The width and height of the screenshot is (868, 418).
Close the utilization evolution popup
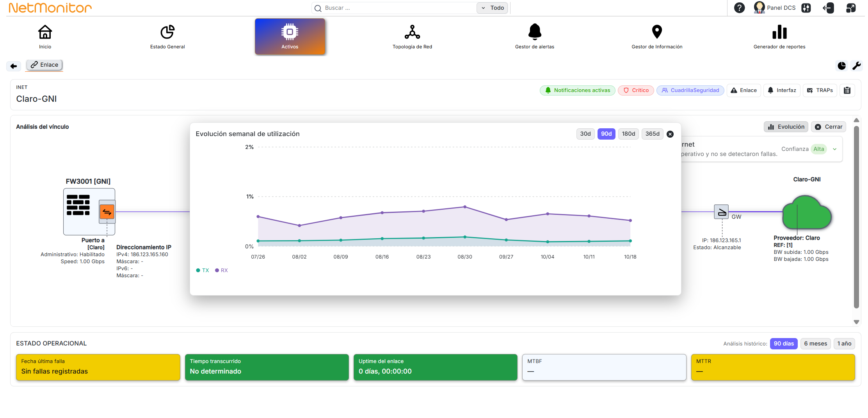tap(670, 134)
